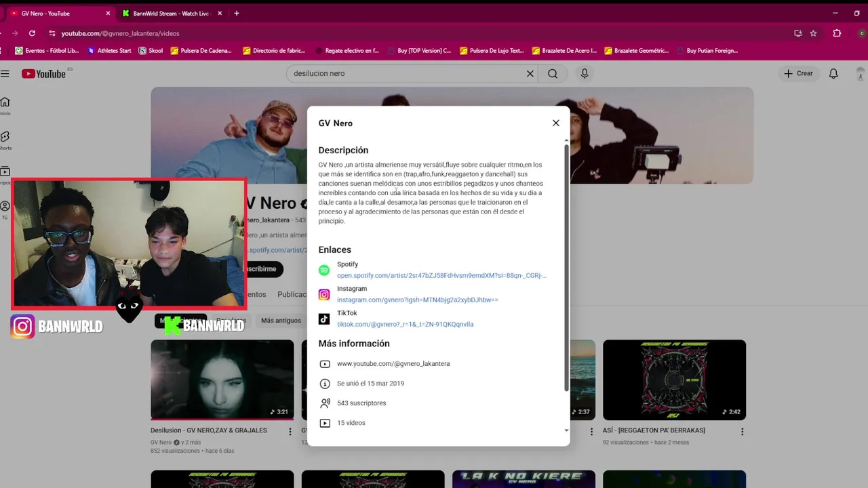Open the LA K NO KIERE video thumbnail

coord(524,479)
